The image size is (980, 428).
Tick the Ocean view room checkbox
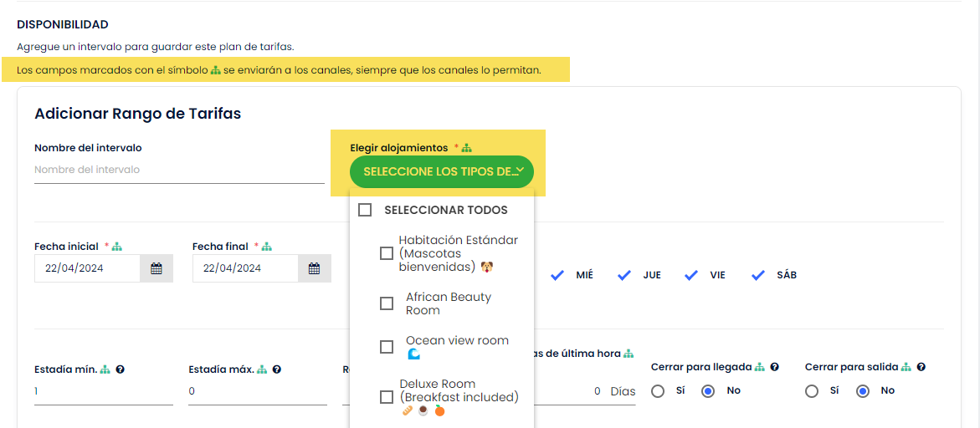pos(387,347)
